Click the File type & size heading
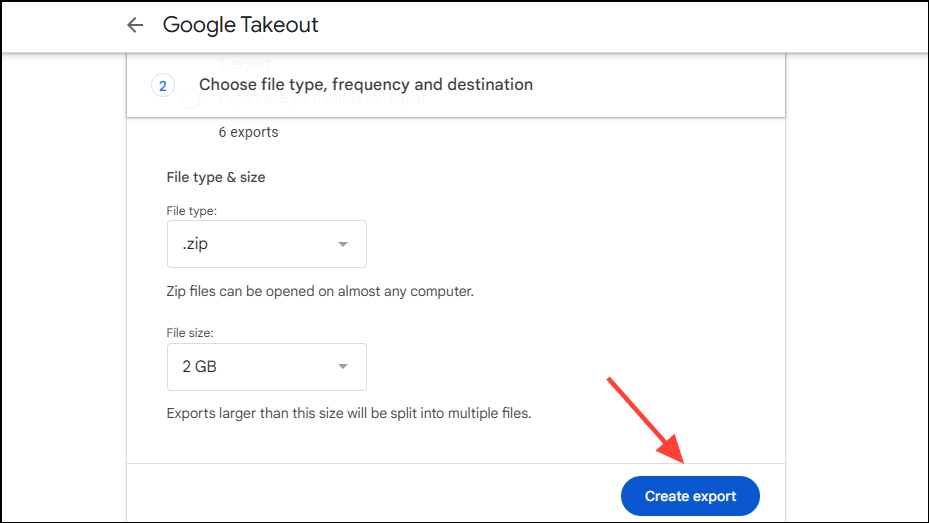Viewport: 929px width, 523px height. 216,177
